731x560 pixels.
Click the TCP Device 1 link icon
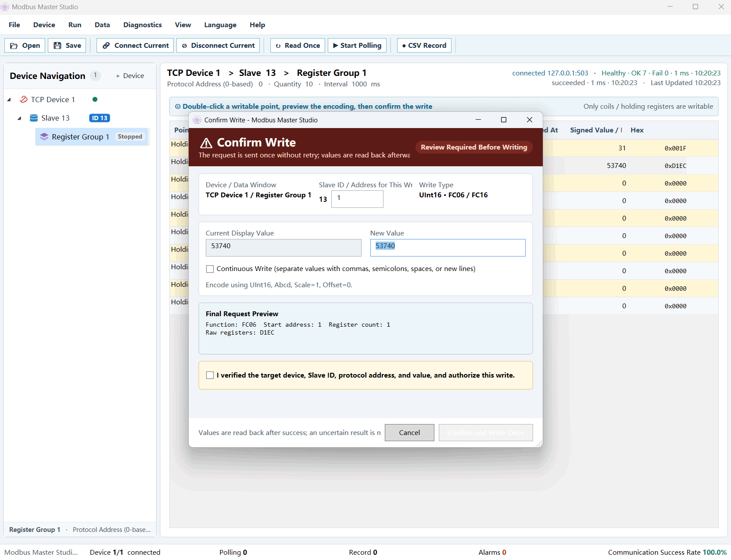point(24,100)
